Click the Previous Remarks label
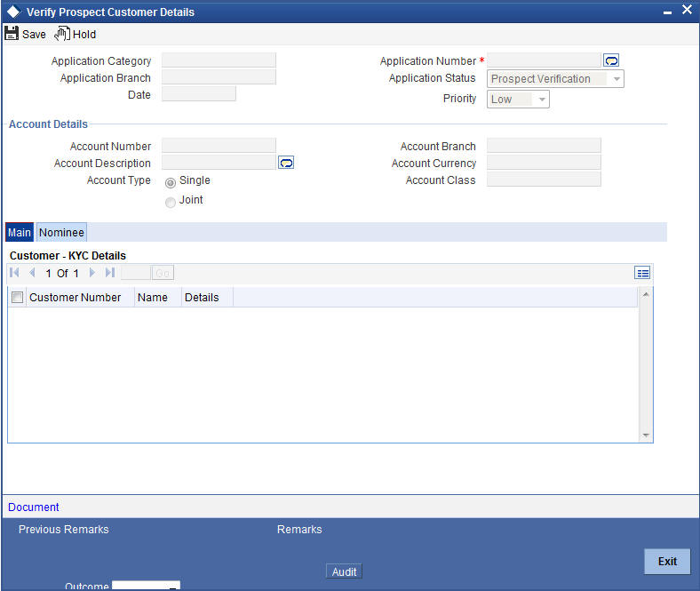 (63, 529)
